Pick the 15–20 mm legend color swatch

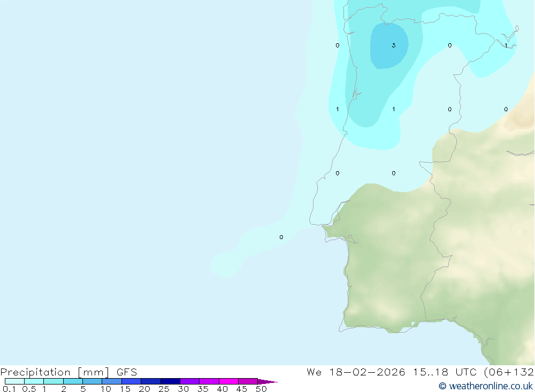tap(132, 381)
